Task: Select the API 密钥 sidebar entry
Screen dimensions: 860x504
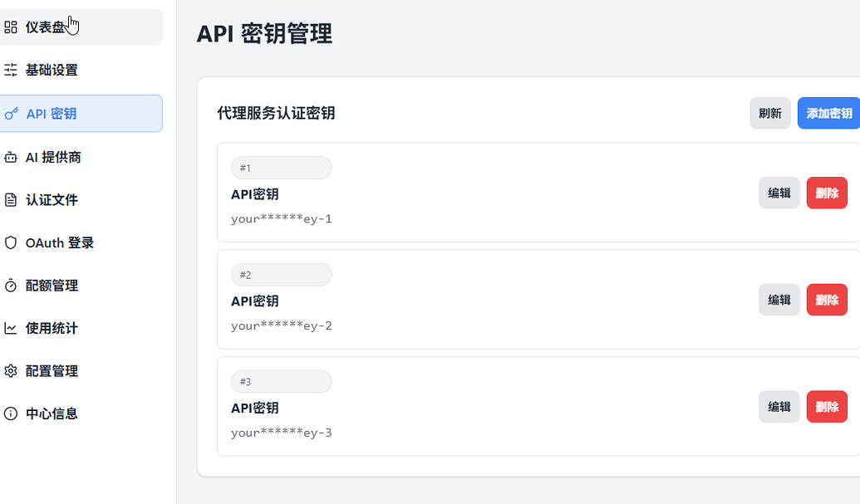Action: pyautogui.click(x=81, y=114)
